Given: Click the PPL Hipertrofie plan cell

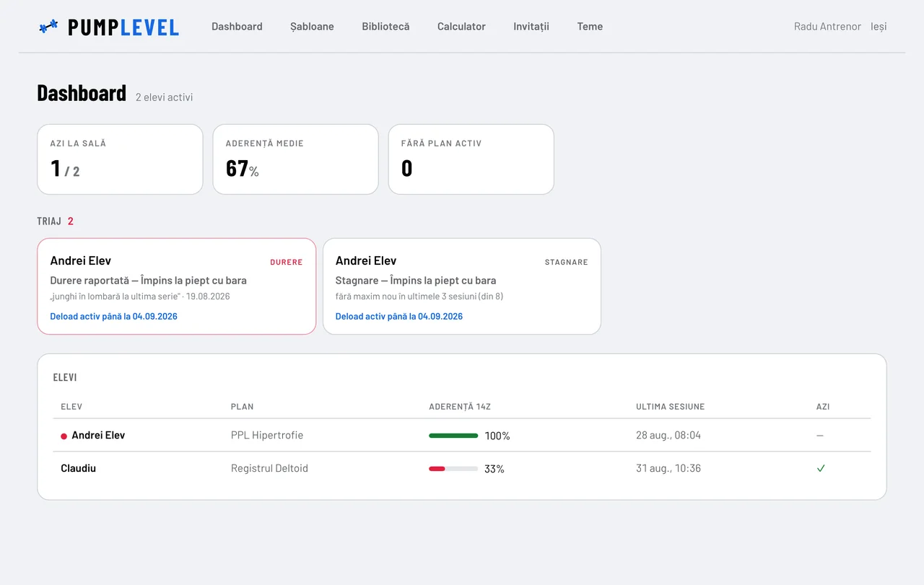Looking at the screenshot, I should pos(267,436).
